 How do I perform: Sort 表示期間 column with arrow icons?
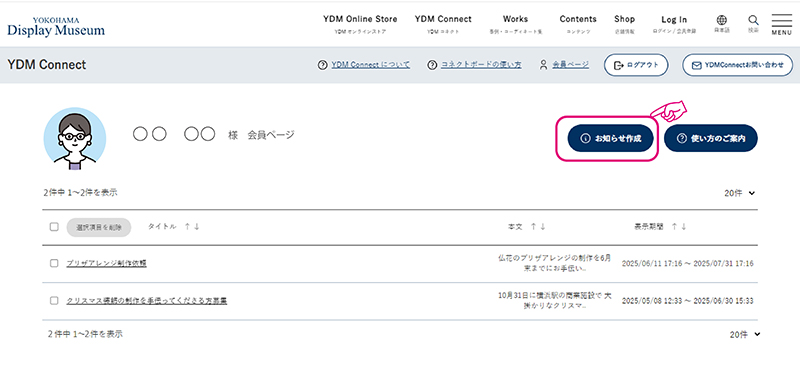coord(679,226)
